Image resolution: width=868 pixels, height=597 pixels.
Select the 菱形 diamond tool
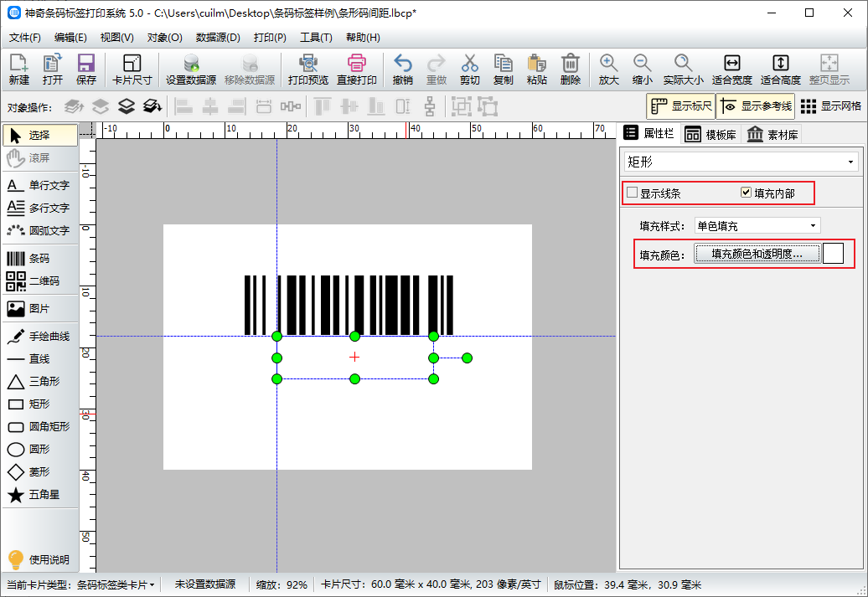40,472
